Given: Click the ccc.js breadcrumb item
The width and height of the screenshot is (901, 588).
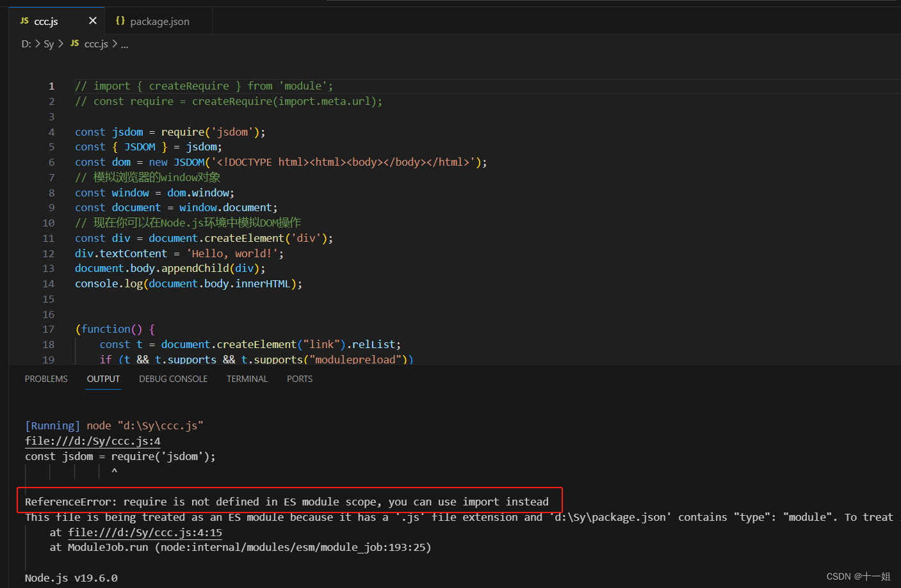Looking at the screenshot, I should click(95, 44).
